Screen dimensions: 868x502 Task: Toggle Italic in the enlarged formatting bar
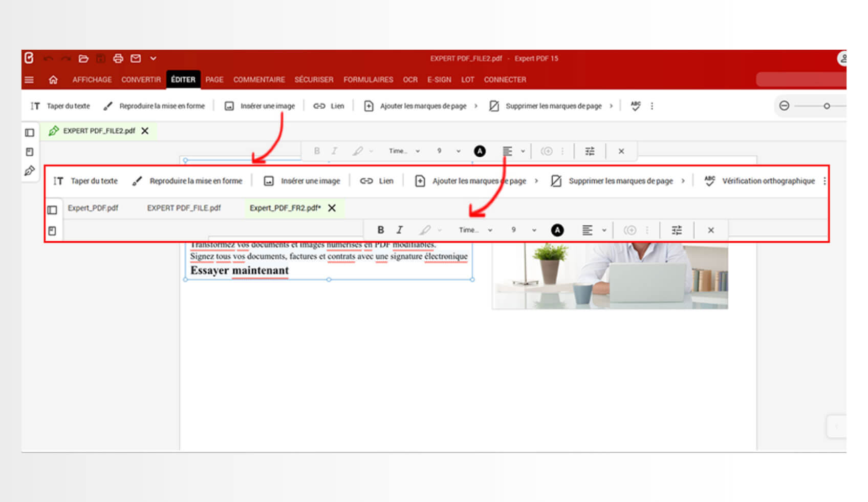click(x=400, y=230)
